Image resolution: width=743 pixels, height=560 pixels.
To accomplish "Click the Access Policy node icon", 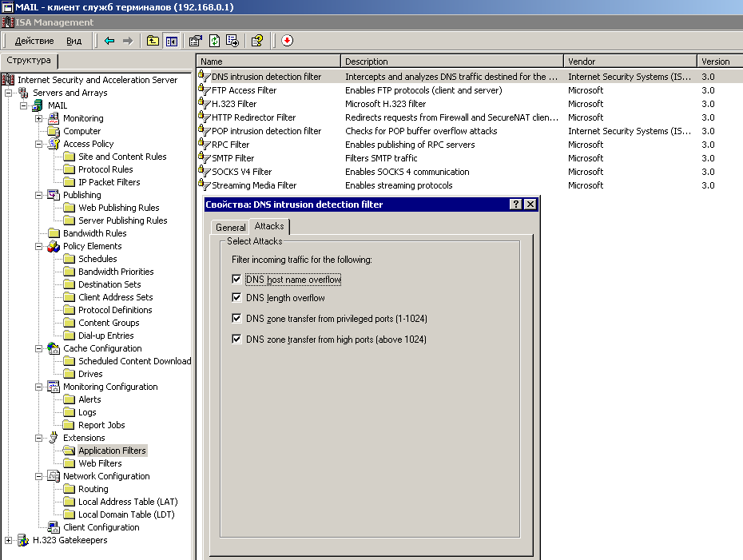I will [x=54, y=144].
